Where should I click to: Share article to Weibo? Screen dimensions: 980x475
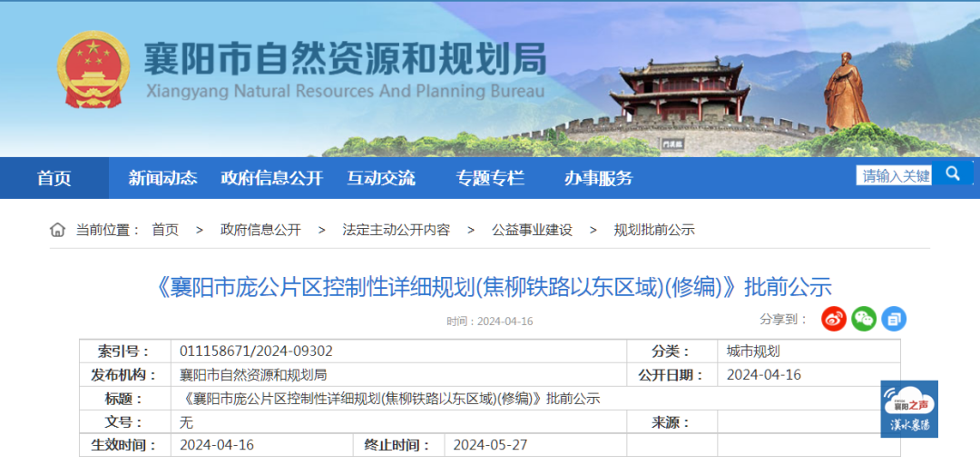pos(834,319)
